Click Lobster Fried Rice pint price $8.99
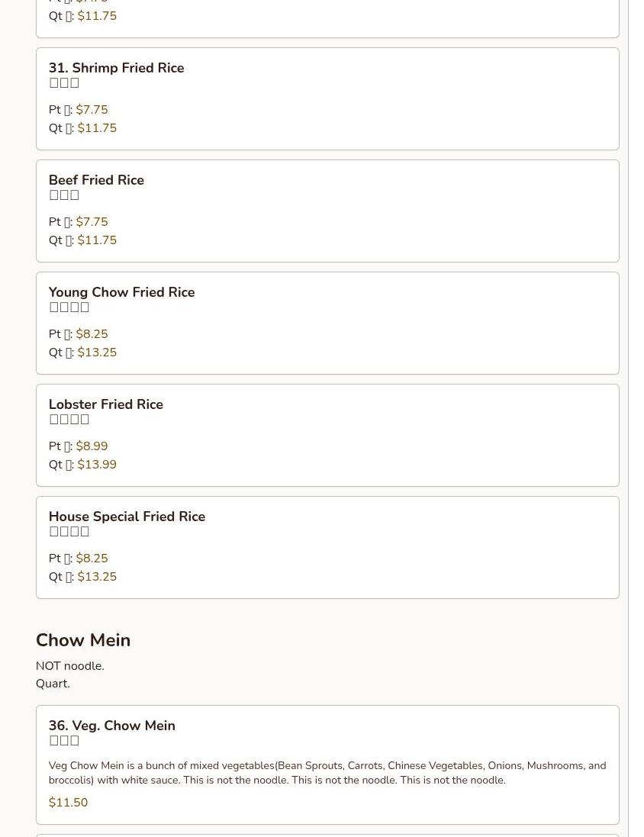The image size is (644, 837). pyautogui.click(x=92, y=446)
